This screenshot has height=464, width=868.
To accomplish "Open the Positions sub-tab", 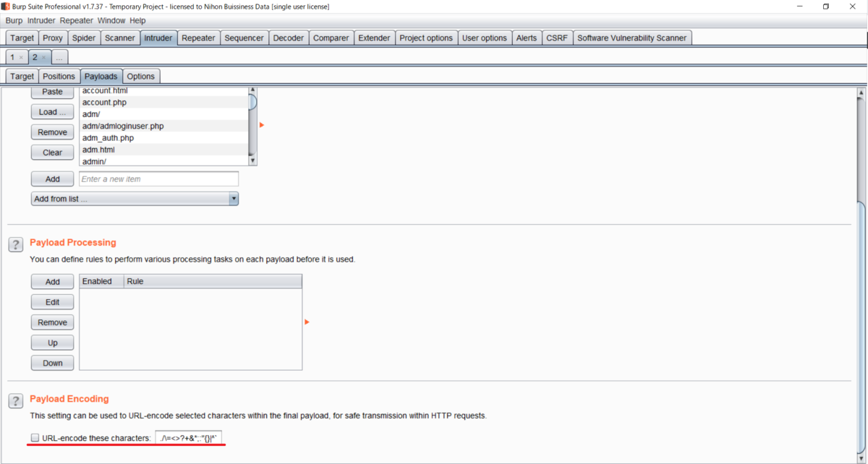I will (59, 76).
